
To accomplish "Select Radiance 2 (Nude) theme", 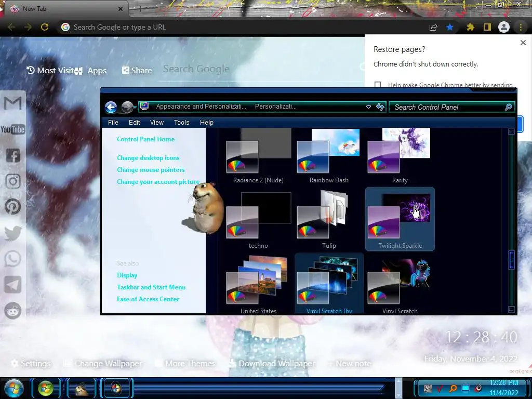I will click(x=258, y=156).
